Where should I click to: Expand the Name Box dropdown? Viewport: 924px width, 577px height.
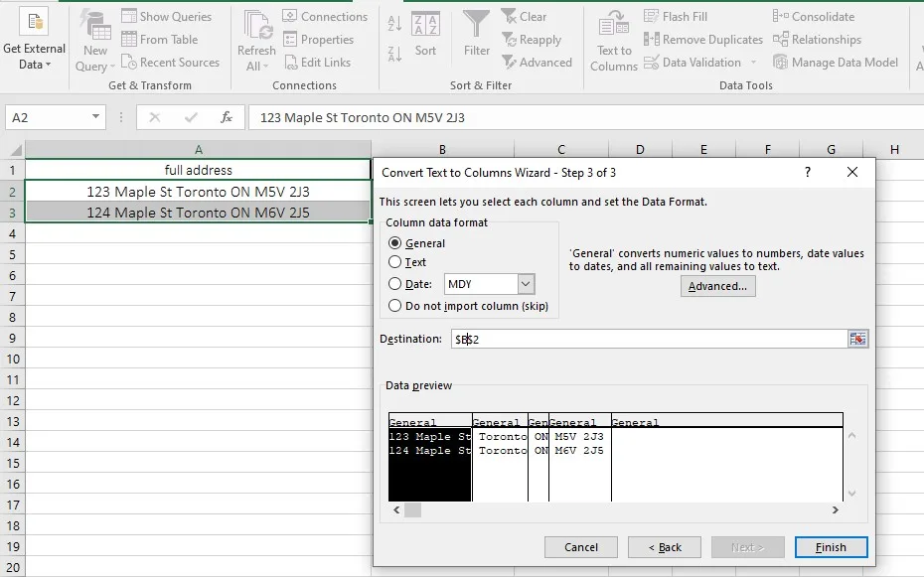(95, 116)
